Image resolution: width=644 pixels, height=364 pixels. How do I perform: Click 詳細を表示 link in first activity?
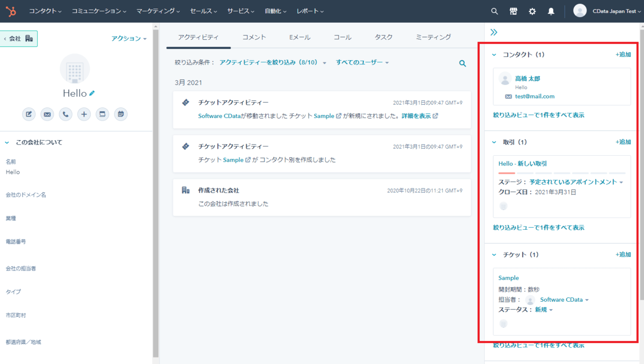pos(416,115)
